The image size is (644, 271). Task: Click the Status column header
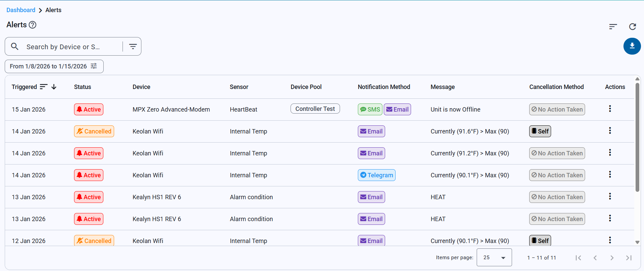(82, 87)
